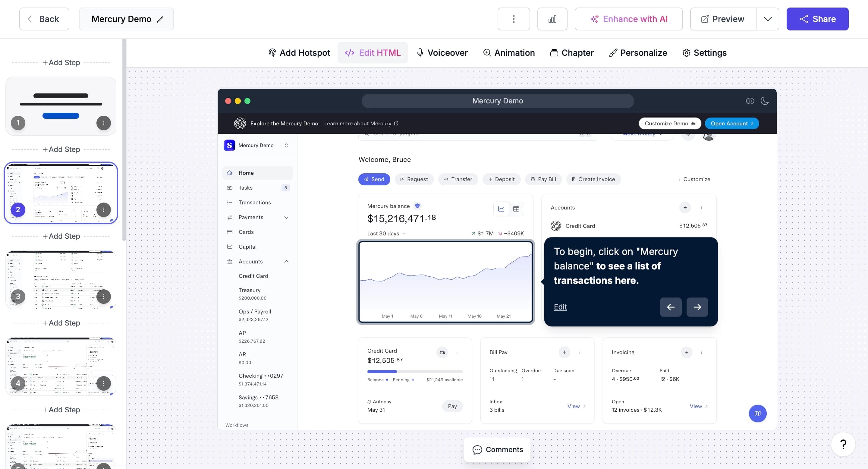The image size is (868, 469).
Task: Click the Edit link in tooltip
Action: tap(560, 307)
